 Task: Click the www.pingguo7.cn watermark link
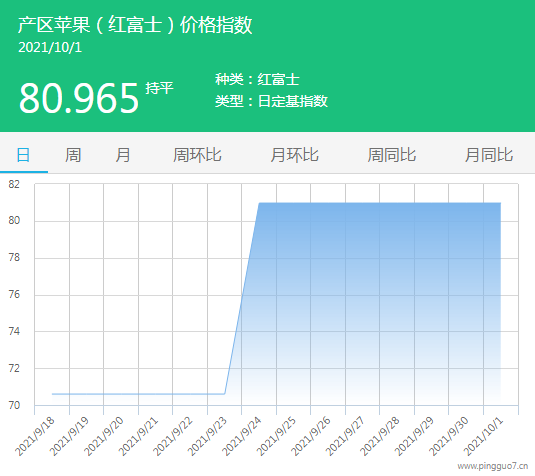tap(493, 466)
